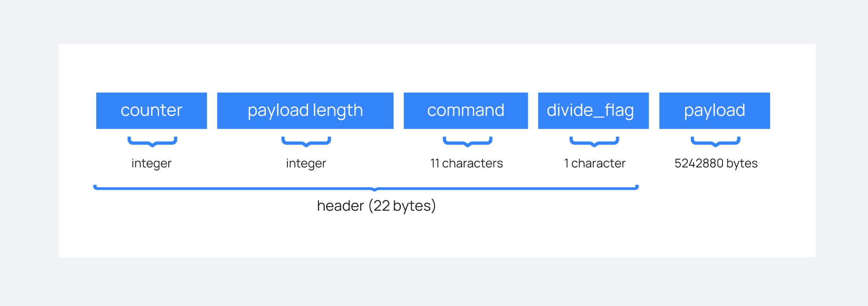The width and height of the screenshot is (868, 306).
Task: Click the curly brace under counter
Action: pos(152,142)
